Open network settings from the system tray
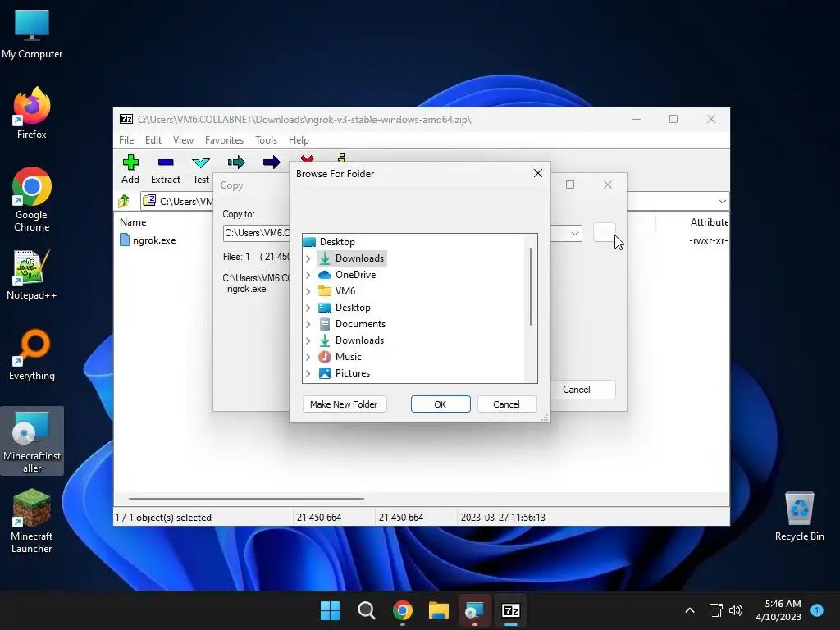Image resolution: width=840 pixels, height=630 pixels. tap(716, 610)
